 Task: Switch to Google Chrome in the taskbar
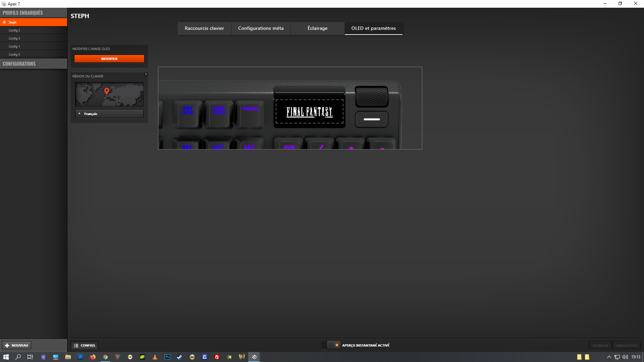click(x=105, y=357)
